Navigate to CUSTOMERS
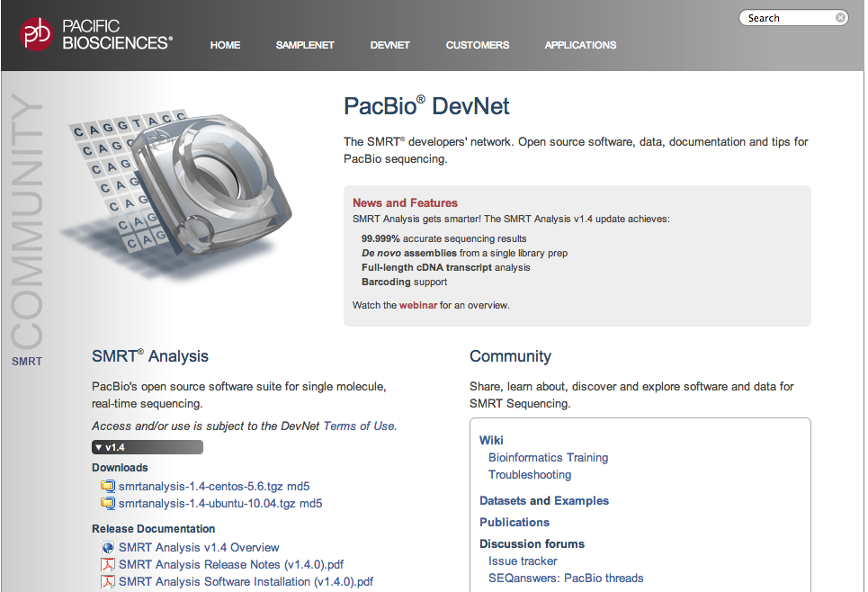The image size is (868, 592). (477, 45)
